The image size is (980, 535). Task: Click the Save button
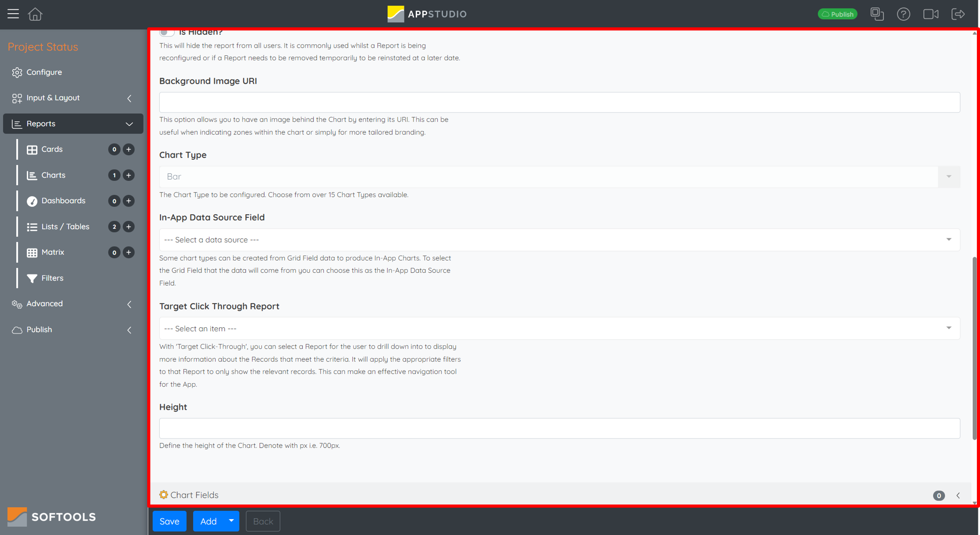pos(169,521)
